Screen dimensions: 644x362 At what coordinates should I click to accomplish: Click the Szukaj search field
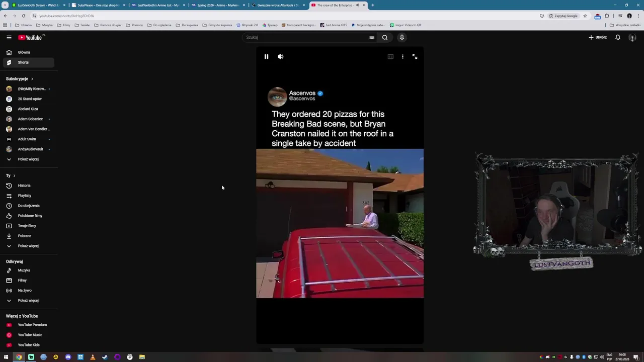[307, 37]
